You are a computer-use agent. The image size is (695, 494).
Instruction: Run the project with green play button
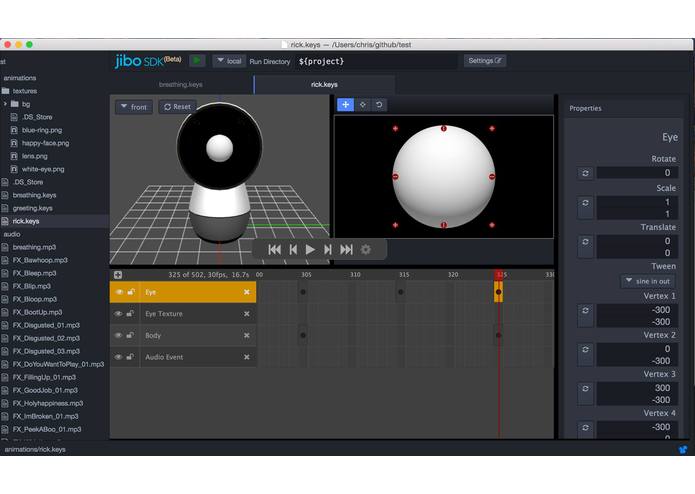click(x=197, y=61)
